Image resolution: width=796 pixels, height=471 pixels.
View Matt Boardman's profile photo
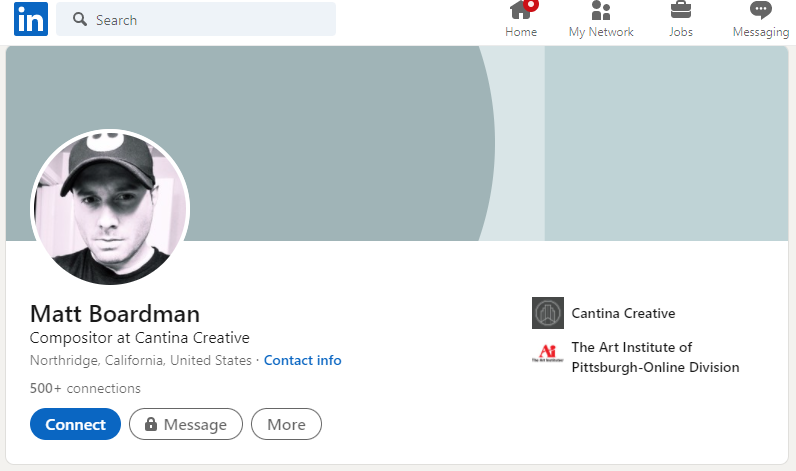point(110,207)
